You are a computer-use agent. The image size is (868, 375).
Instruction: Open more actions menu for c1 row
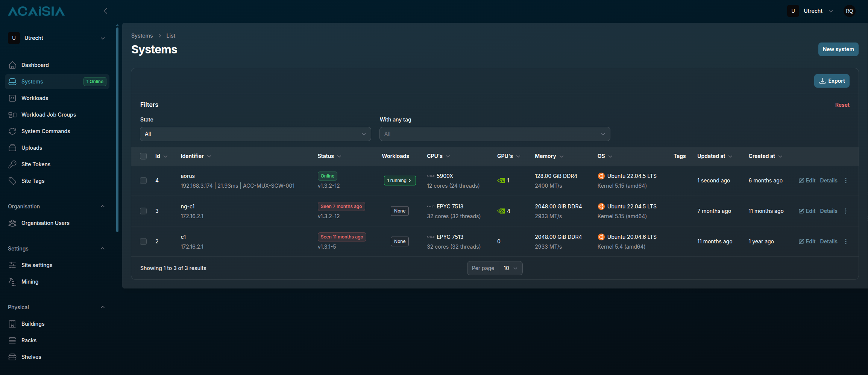click(846, 241)
